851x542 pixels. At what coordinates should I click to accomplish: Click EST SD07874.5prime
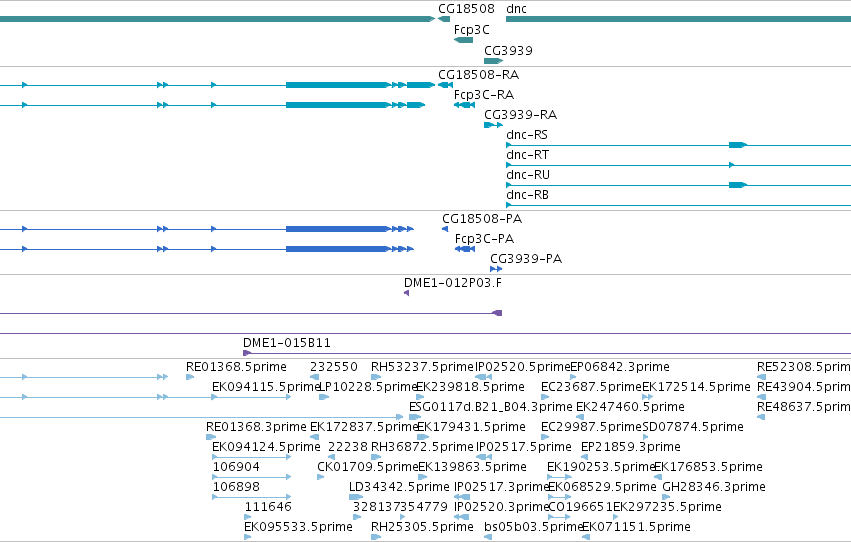(693, 428)
